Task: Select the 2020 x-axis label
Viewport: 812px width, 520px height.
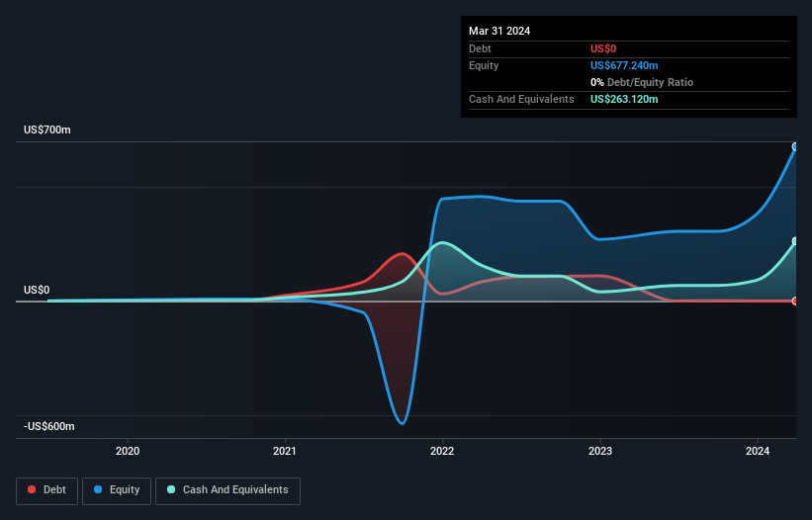Action: [128, 451]
